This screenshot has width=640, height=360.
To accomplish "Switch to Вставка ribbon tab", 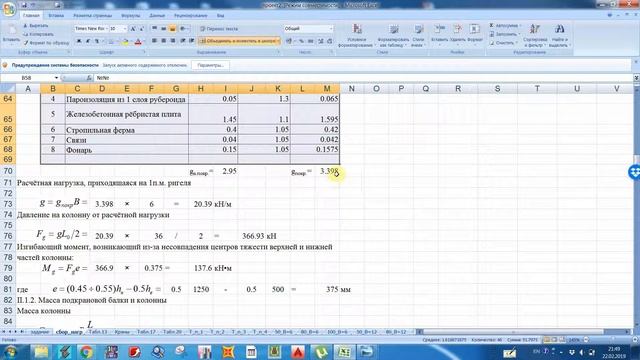I will pyautogui.click(x=56, y=16).
